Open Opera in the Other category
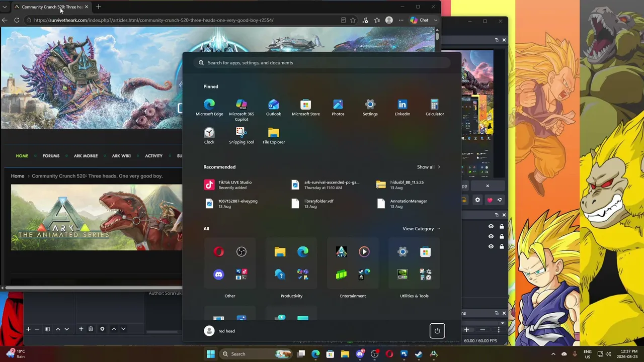 219,252
